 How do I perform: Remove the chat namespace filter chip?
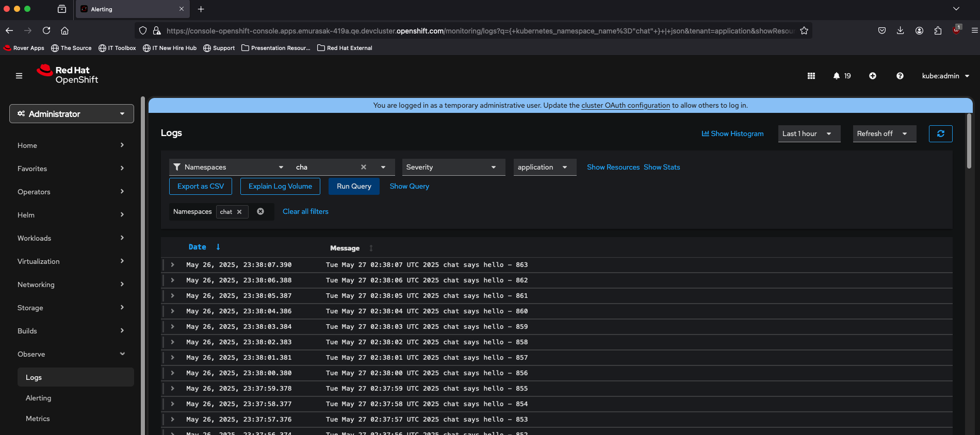(x=239, y=212)
